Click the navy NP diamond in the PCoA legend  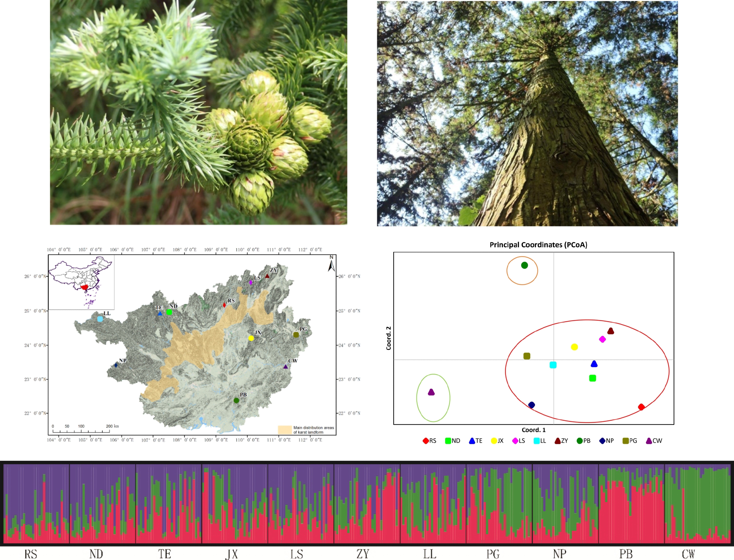point(602,441)
